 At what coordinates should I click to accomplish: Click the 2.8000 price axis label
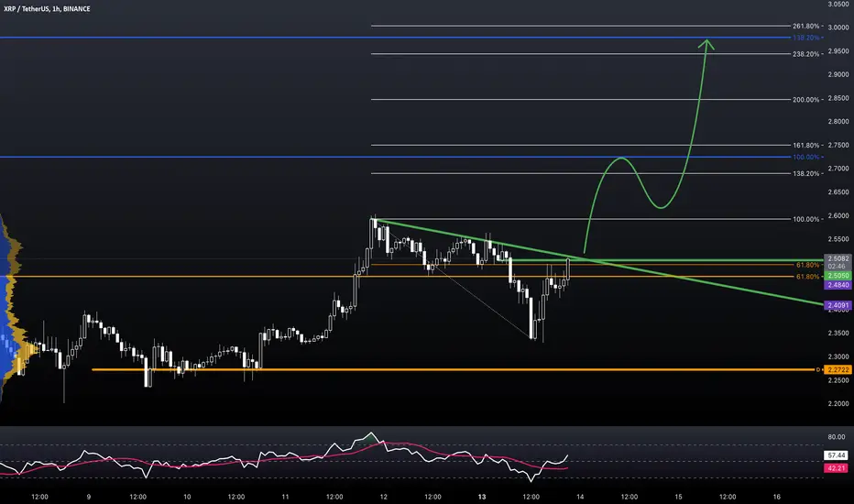pos(838,122)
